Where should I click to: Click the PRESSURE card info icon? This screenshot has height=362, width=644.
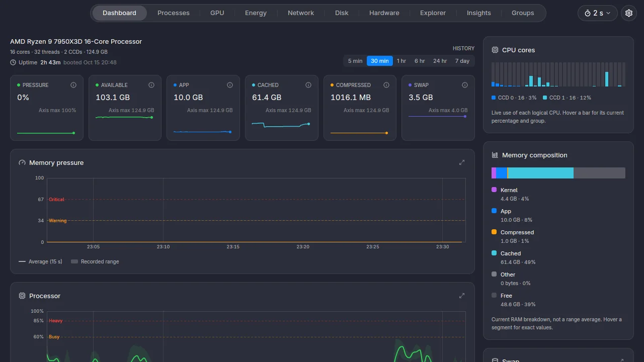tap(73, 85)
